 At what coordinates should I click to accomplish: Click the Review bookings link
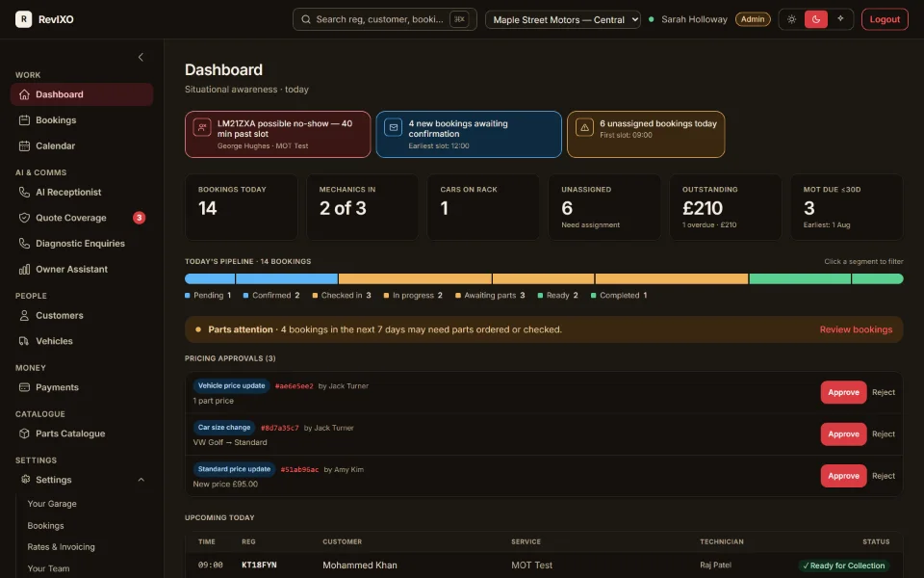coord(856,329)
